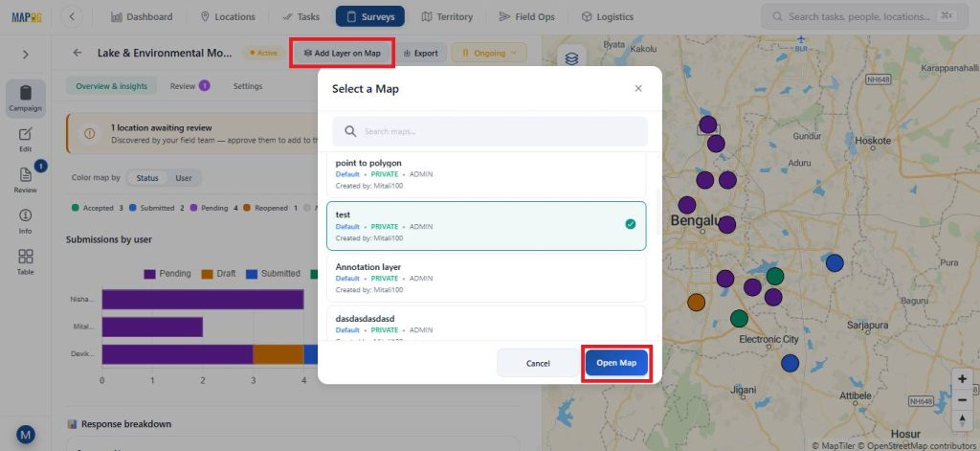This screenshot has height=451, width=980.
Task: Click the MAPOG logo
Action: pyautogui.click(x=26, y=17)
